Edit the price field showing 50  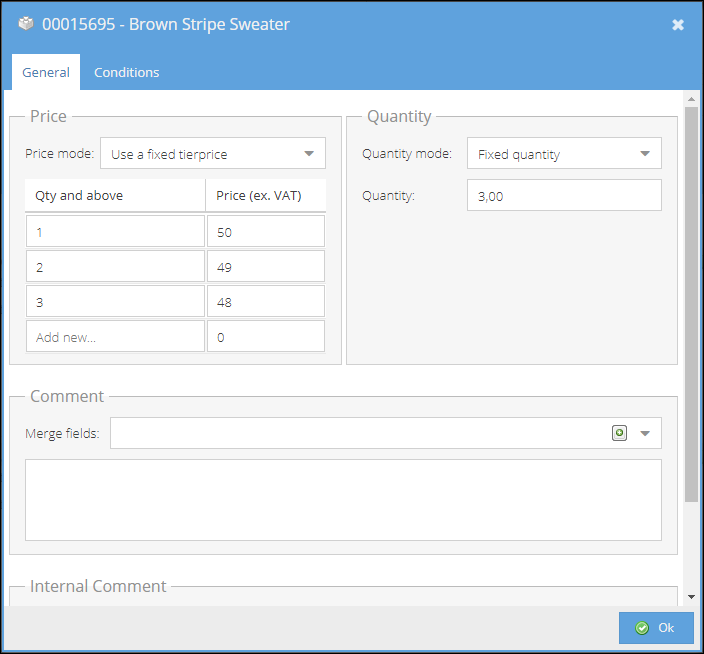pos(266,231)
